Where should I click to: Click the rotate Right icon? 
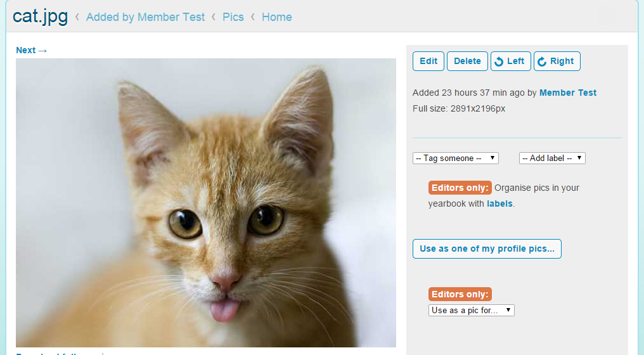click(542, 61)
